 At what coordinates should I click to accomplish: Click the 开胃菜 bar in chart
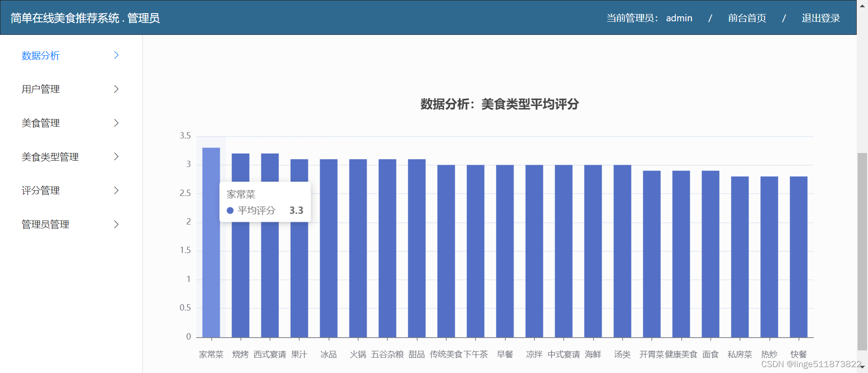[x=652, y=254]
